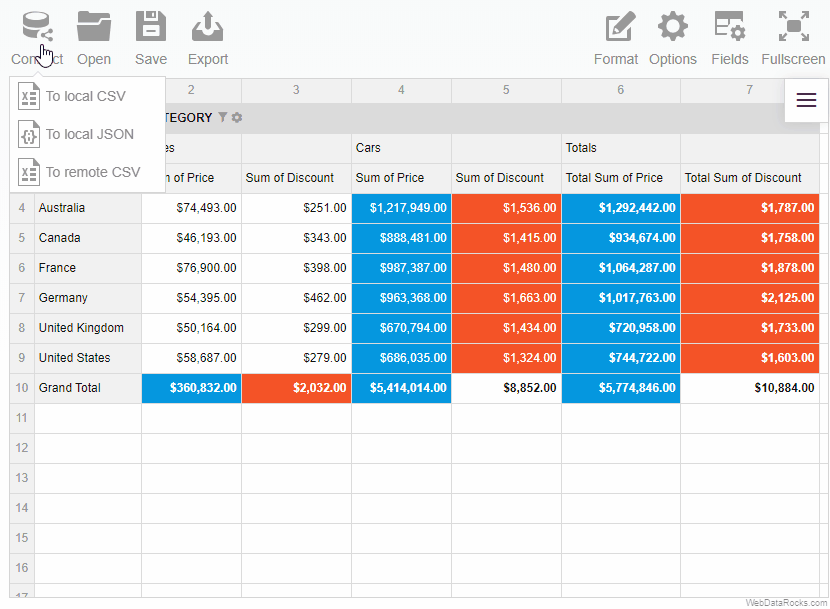This screenshot has width=830, height=609.
Task: Select To local CSV from Connect menu
Action: 87,96
